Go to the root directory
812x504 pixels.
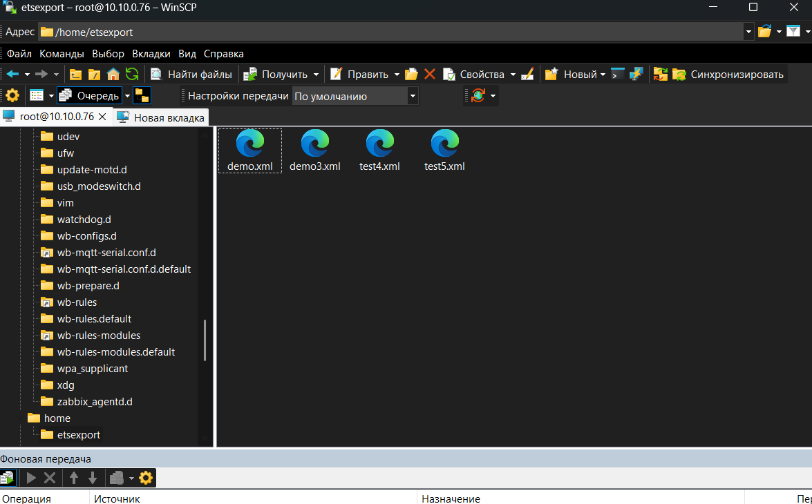pyautogui.click(x=94, y=75)
